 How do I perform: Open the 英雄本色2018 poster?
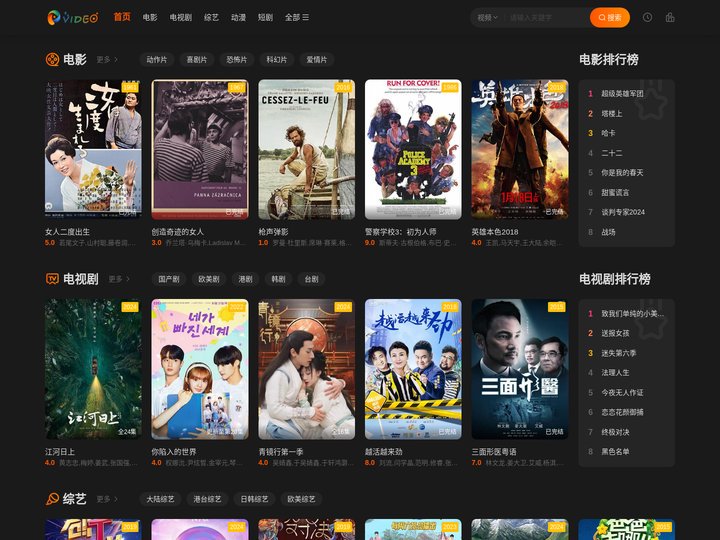pyautogui.click(x=520, y=149)
